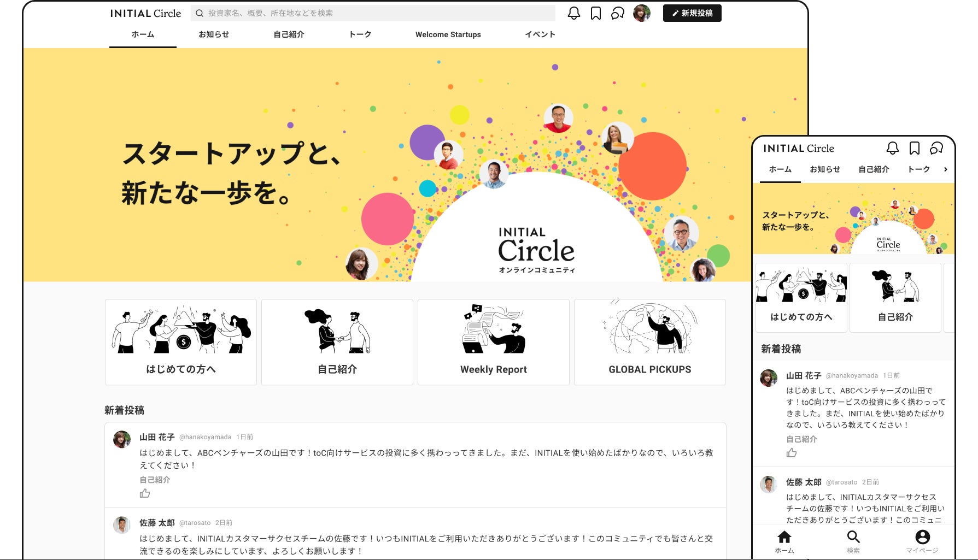Click 山田 花子 avatar in mobile feed
Viewport: 978px width, 560px height.
(769, 378)
